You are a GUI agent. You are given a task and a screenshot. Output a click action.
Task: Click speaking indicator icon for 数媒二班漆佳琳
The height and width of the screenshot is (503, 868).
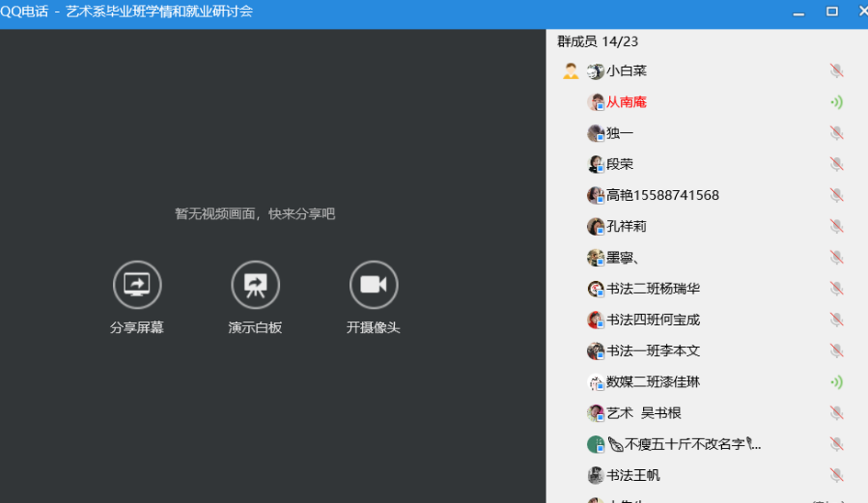(x=837, y=382)
